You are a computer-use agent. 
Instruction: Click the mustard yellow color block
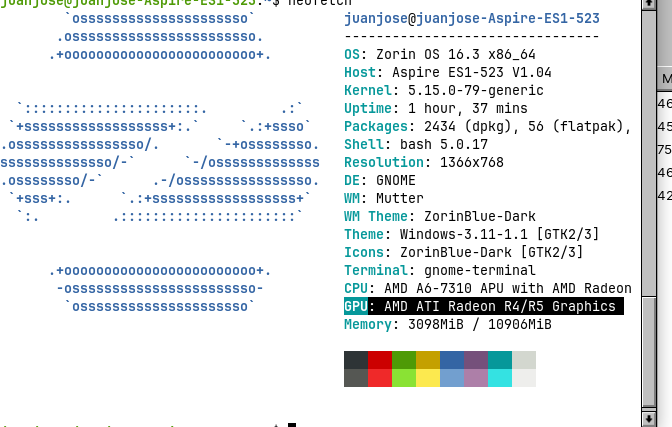428,360
